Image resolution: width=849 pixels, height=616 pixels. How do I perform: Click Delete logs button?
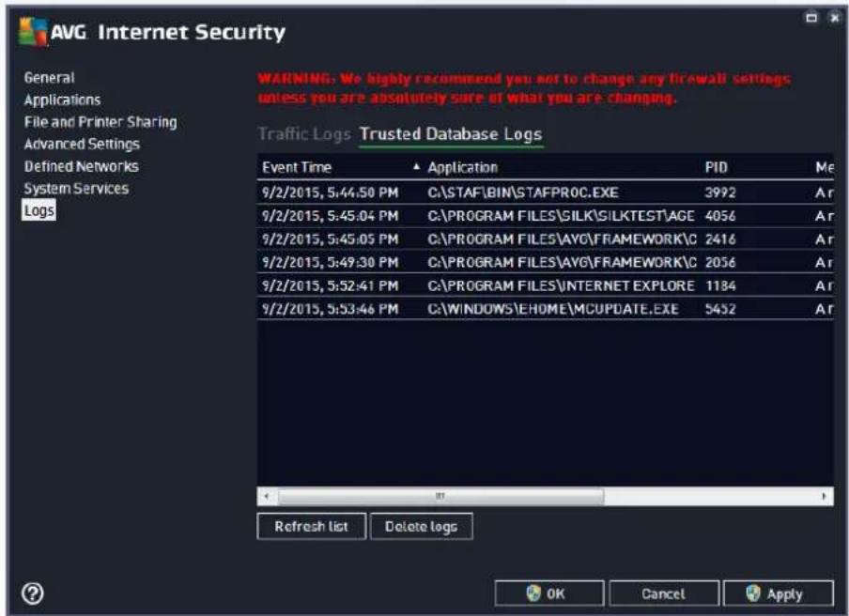tap(422, 526)
